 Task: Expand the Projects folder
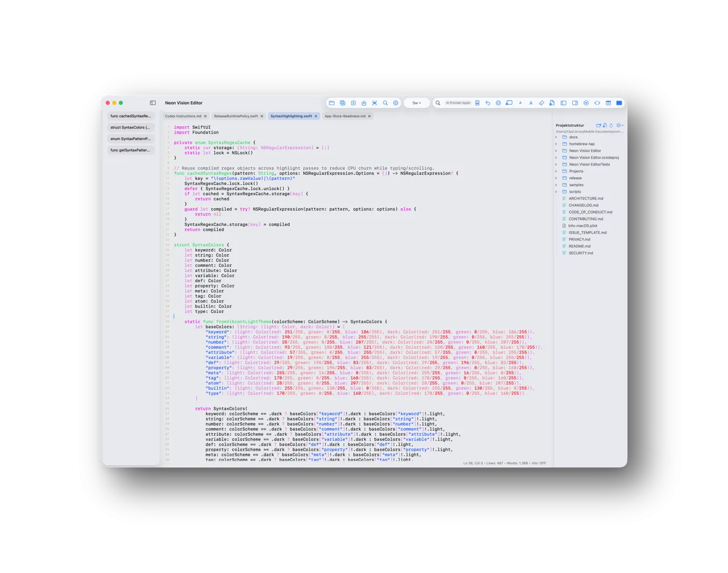[x=556, y=171]
